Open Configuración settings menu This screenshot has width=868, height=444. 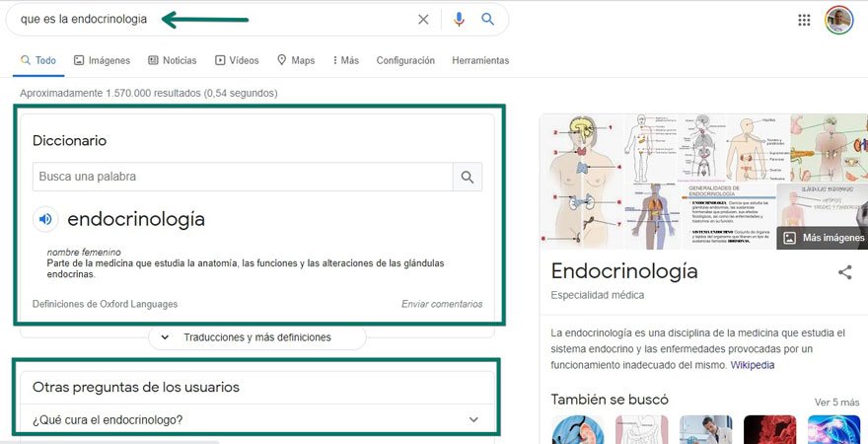[x=405, y=60]
